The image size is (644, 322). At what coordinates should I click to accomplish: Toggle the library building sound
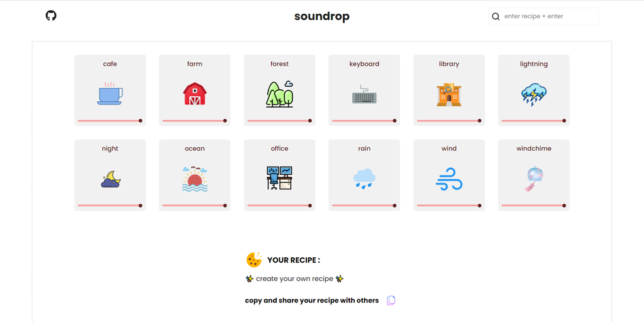(x=449, y=94)
